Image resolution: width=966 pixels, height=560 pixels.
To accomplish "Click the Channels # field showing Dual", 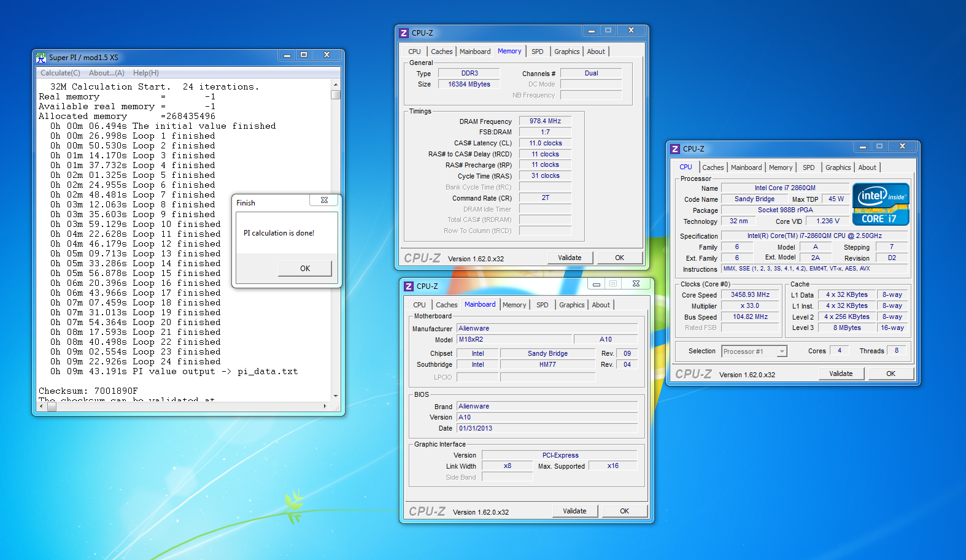I will click(x=591, y=74).
